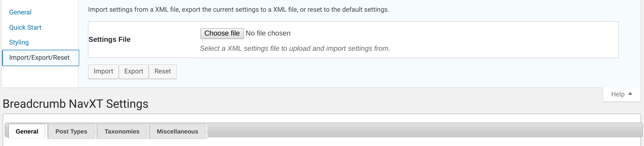Select the Import/Export/Reset help tab
Screen dimensions: 644x146
point(40,58)
